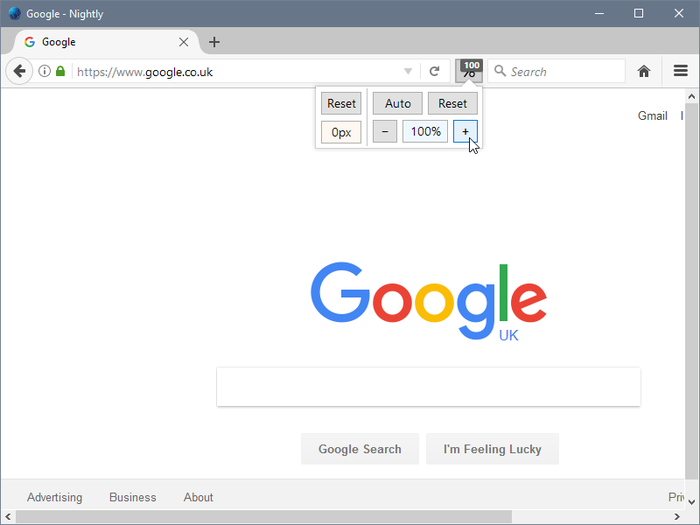This screenshot has width=700, height=525.
Task: Maximize the Nightly window
Action: tap(638, 13)
